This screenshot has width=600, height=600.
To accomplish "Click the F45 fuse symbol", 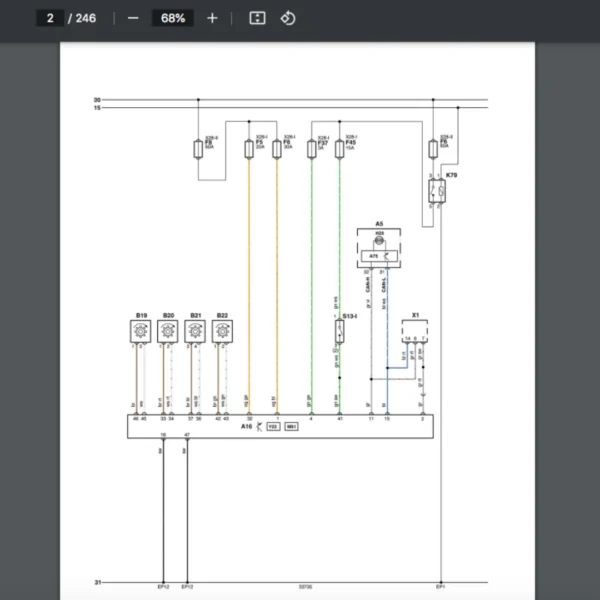I will 339,150.
